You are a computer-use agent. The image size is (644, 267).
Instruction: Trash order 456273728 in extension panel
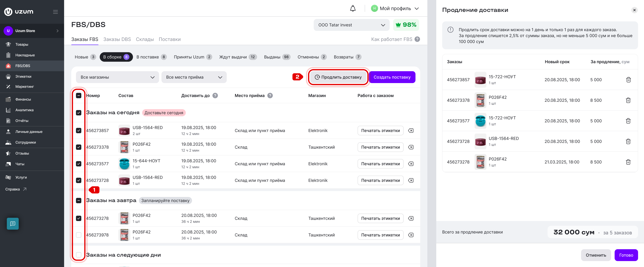(x=628, y=141)
